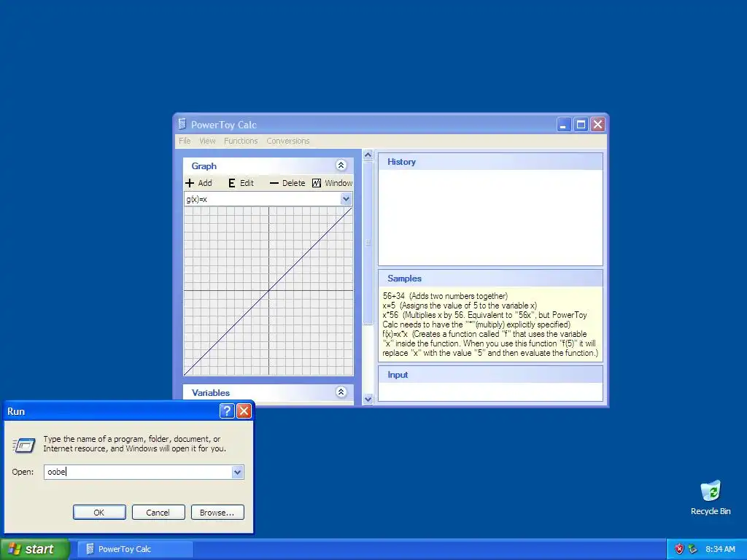Open the g(x)=x function dropdown
747x560 pixels.
[x=347, y=199]
